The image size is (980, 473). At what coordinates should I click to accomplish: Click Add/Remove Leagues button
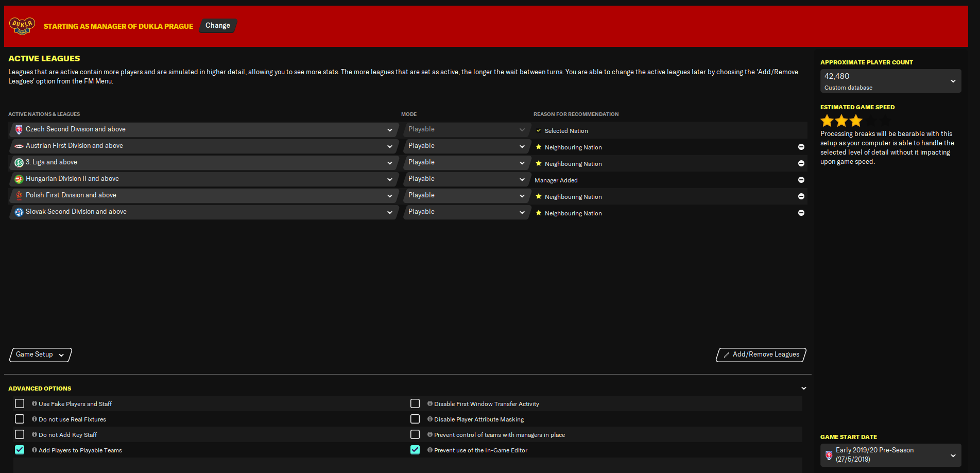[761, 354]
